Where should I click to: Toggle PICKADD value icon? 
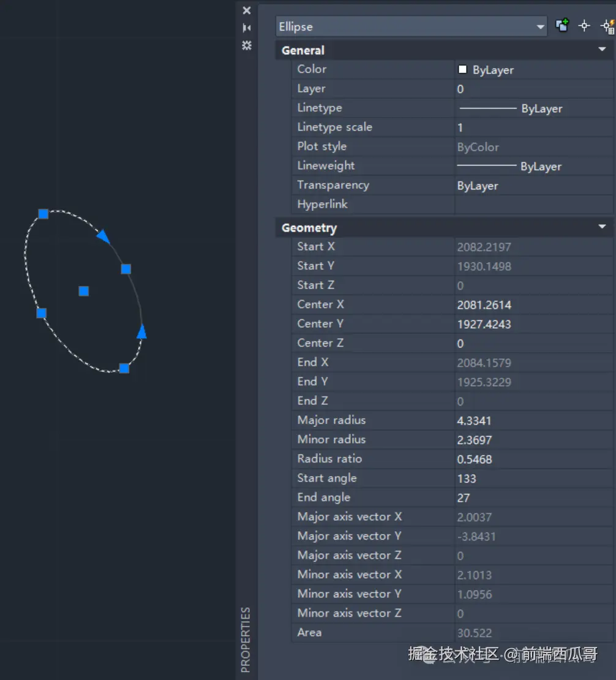[x=562, y=26]
